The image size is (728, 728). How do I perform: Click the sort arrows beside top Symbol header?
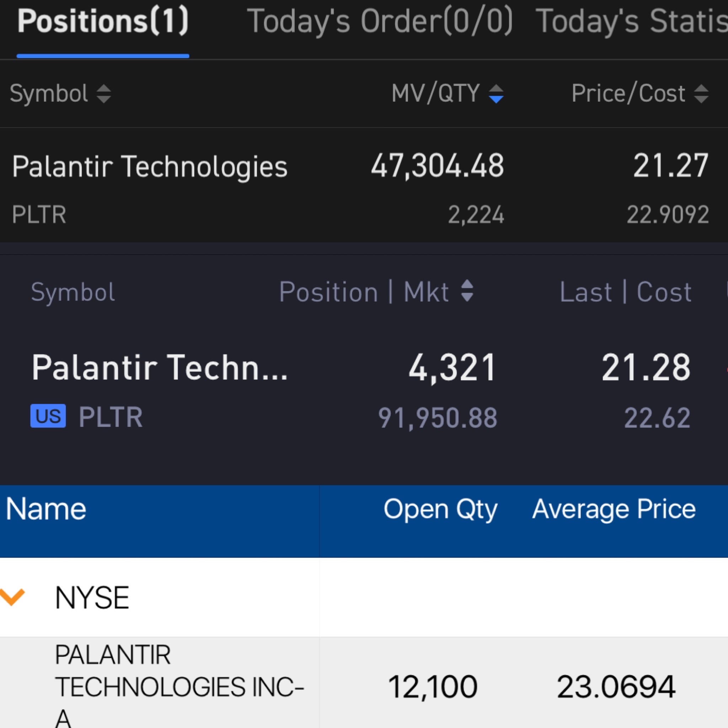[104, 93]
